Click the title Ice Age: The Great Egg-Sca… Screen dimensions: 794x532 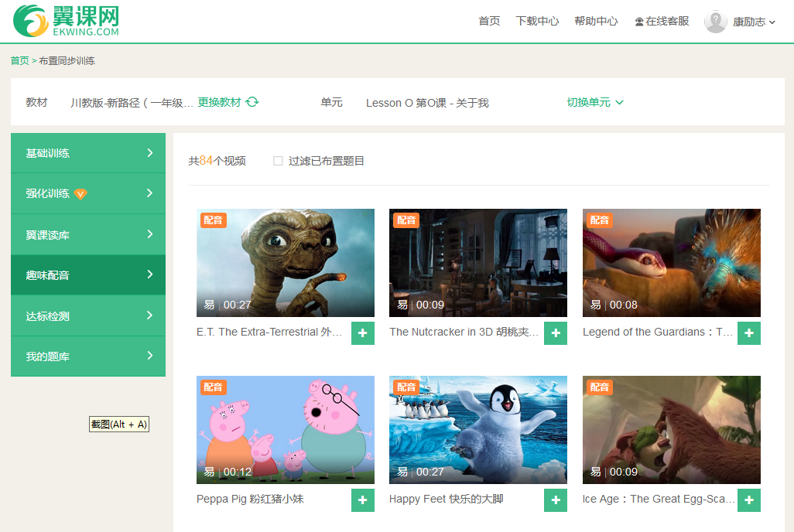659,499
